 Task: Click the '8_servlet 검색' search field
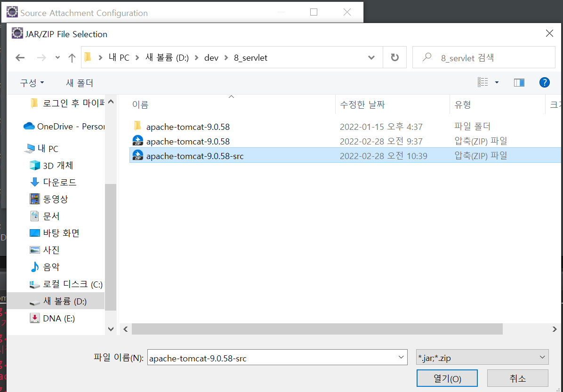[483, 57]
